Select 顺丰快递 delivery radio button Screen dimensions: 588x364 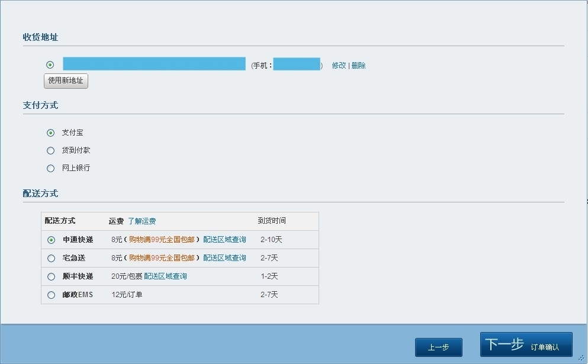point(51,276)
